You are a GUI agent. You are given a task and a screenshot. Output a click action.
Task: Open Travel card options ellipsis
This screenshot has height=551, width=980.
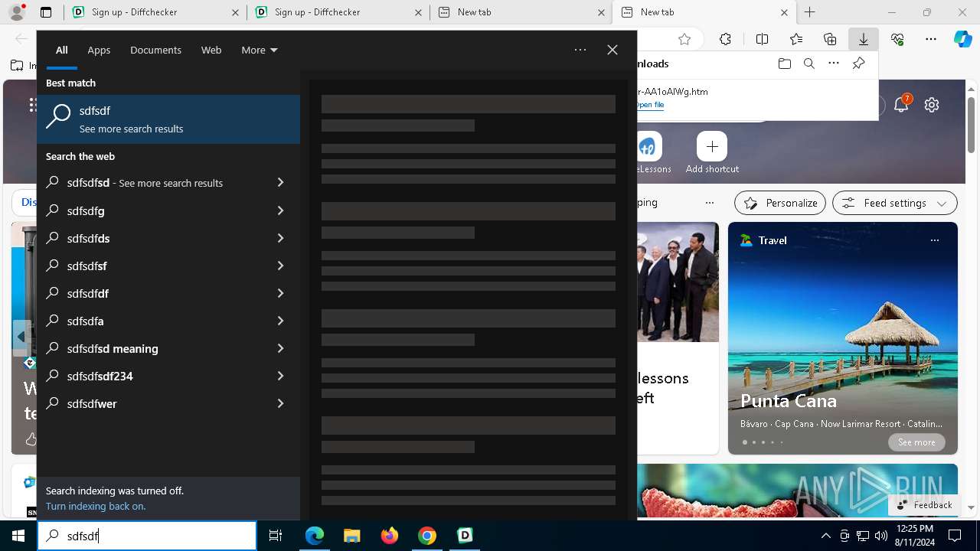tap(934, 240)
